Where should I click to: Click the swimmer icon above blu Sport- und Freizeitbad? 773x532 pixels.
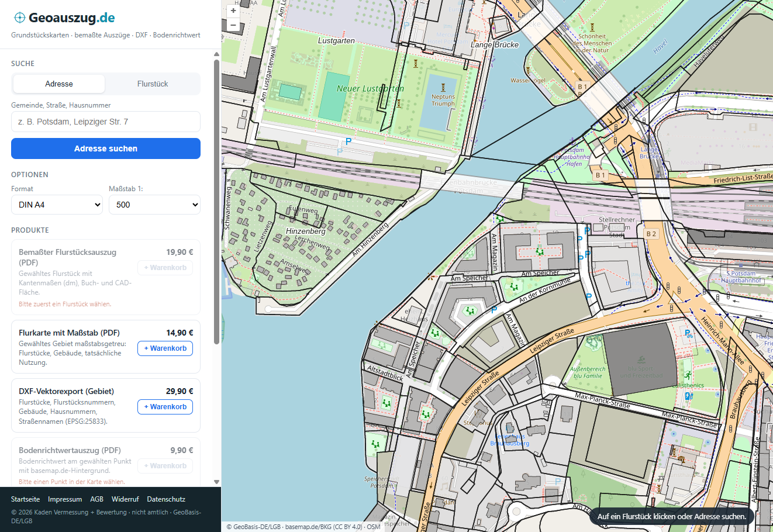641,360
